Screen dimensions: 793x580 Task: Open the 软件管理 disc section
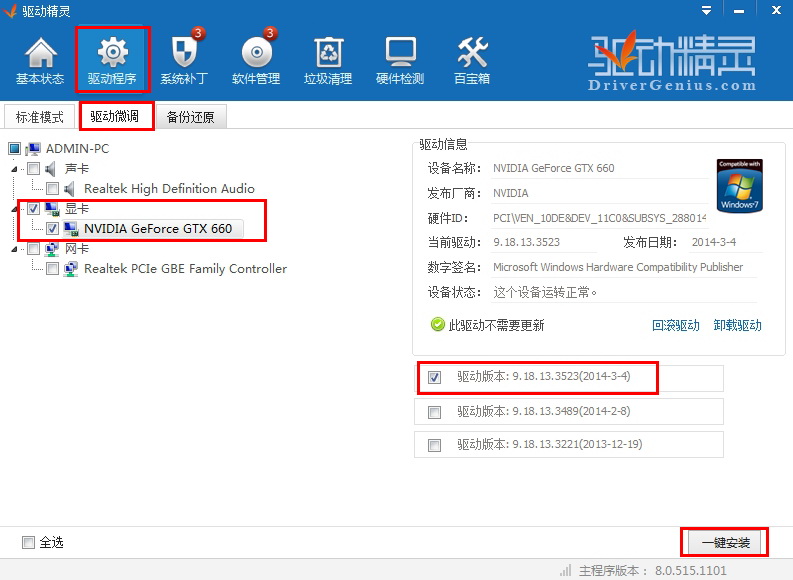pos(256,61)
